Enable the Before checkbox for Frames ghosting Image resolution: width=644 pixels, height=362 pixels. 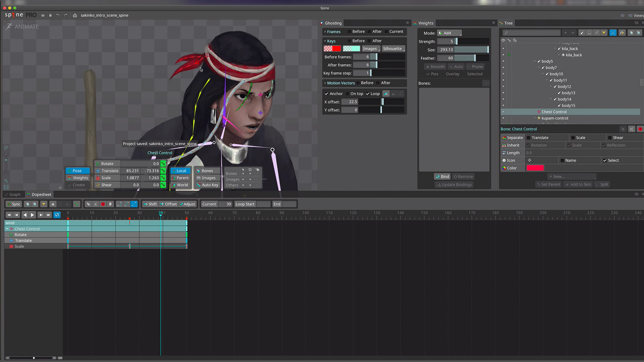click(349, 31)
